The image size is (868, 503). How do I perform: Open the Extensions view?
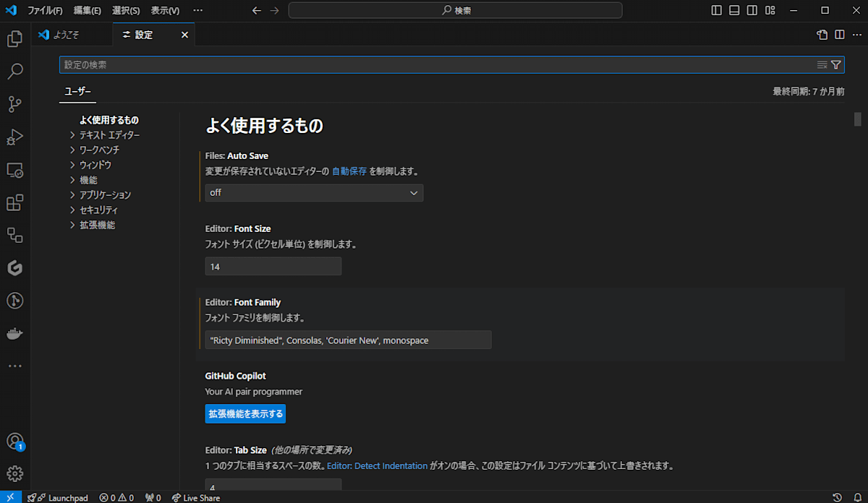click(x=15, y=202)
